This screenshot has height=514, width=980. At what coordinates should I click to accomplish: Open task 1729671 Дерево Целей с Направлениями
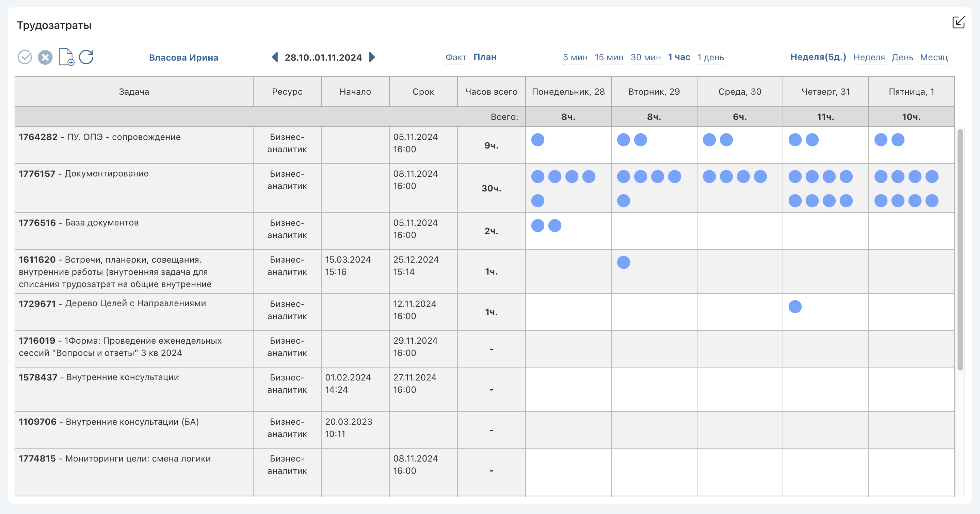point(112,303)
